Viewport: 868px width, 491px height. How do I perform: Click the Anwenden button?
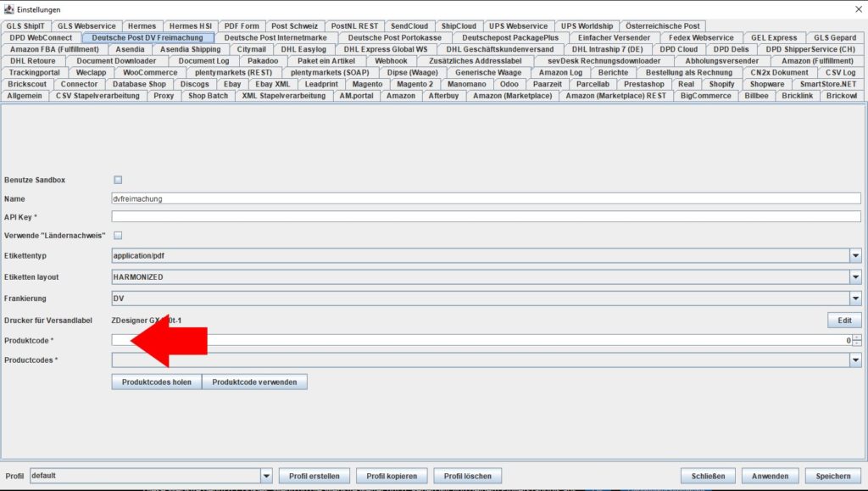(x=770, y=476)
